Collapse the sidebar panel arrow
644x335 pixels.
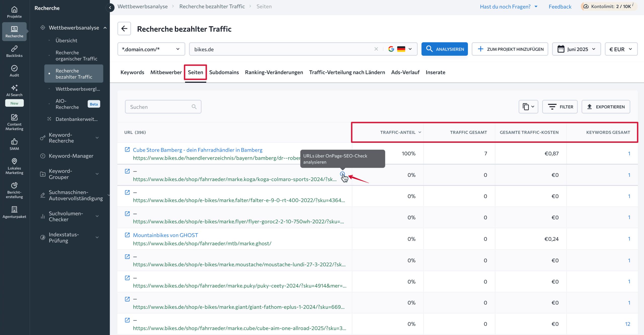[110, 8]
